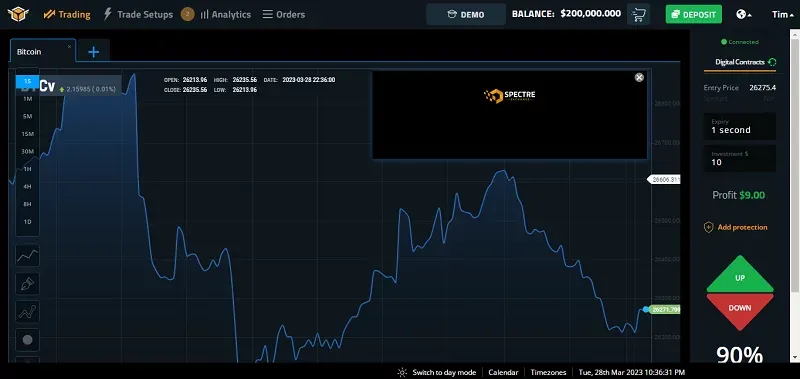Open the Trading menu
Screen dimensions: 800x379
click(67, 14)
